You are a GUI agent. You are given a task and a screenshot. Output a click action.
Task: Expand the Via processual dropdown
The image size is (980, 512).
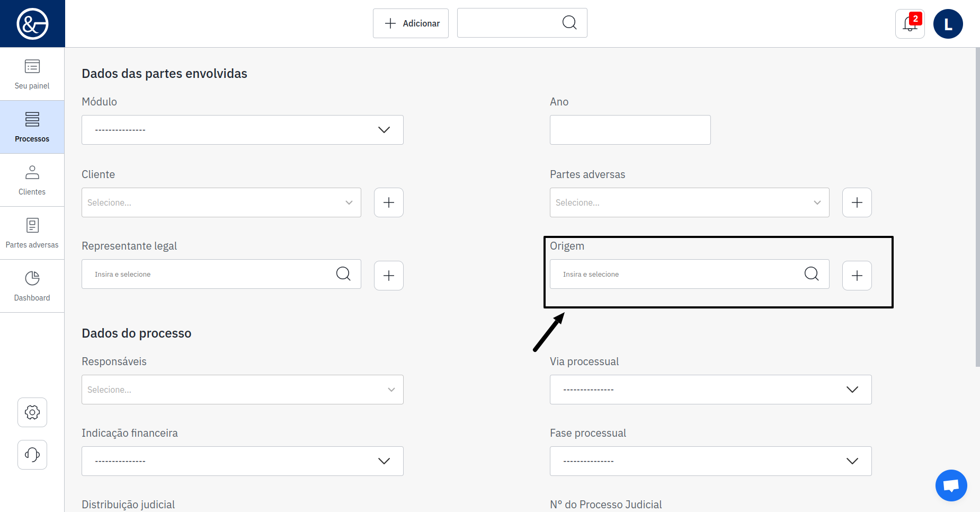click(x=710, y=390)
